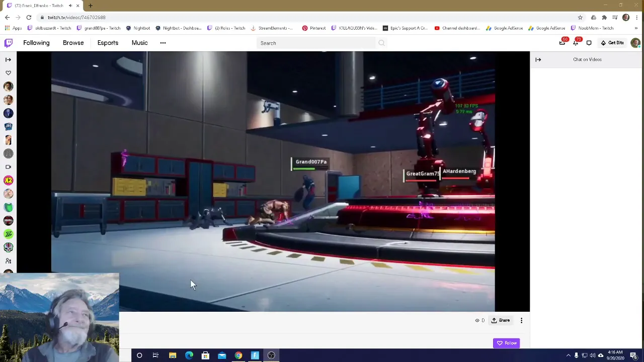Screen dimensions: 644x362
Task: Open the notifications bell icon
Action: (576, 43)
